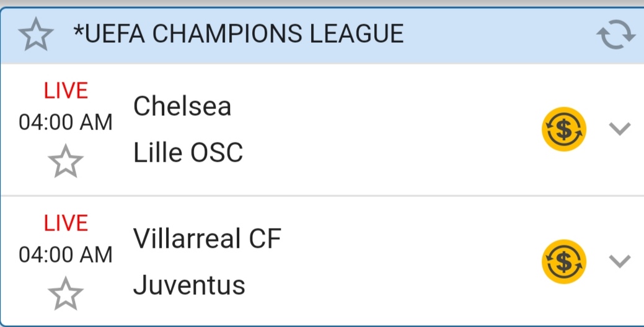Select the Lille OSC team name
644x327 pixels.
tap(188, 152)
